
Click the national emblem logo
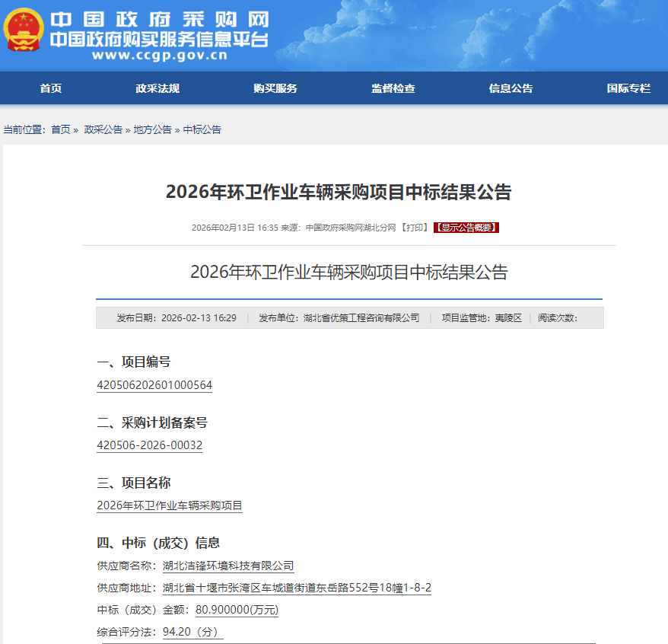tap(24, 32)
